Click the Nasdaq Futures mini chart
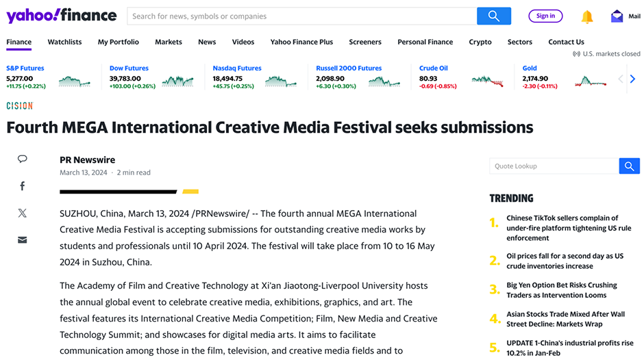The height and width of the screenshot is (362, 644). 281,81
